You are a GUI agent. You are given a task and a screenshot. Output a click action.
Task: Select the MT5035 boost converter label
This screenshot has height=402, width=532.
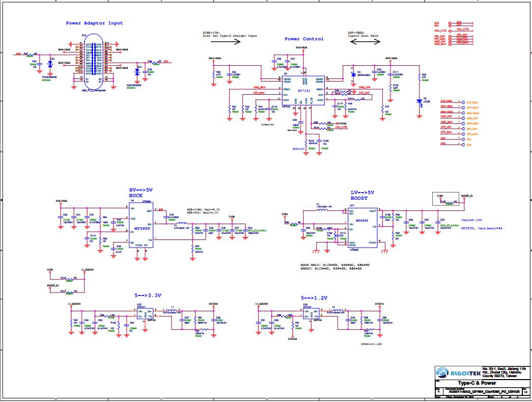361,221
